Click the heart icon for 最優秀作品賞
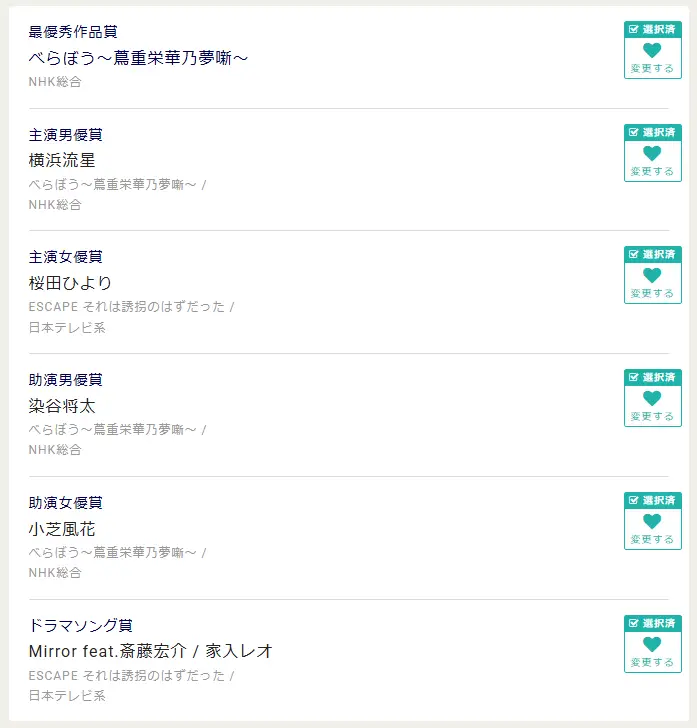 652,50
